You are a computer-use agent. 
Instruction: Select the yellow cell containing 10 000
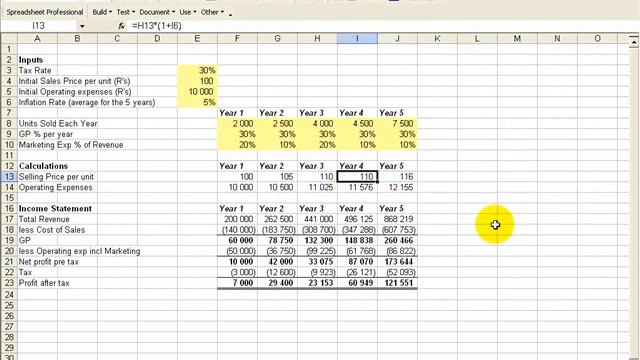(x=197, y=91)
